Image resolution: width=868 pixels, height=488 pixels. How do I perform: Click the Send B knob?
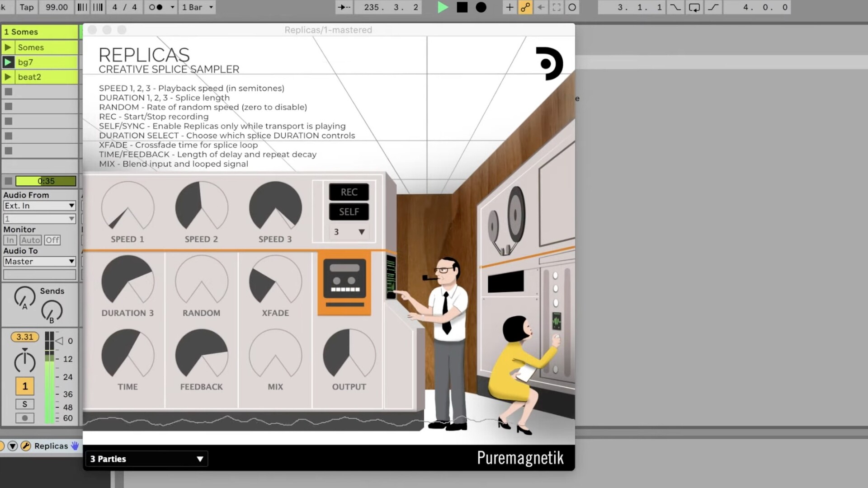coord(52,311)
